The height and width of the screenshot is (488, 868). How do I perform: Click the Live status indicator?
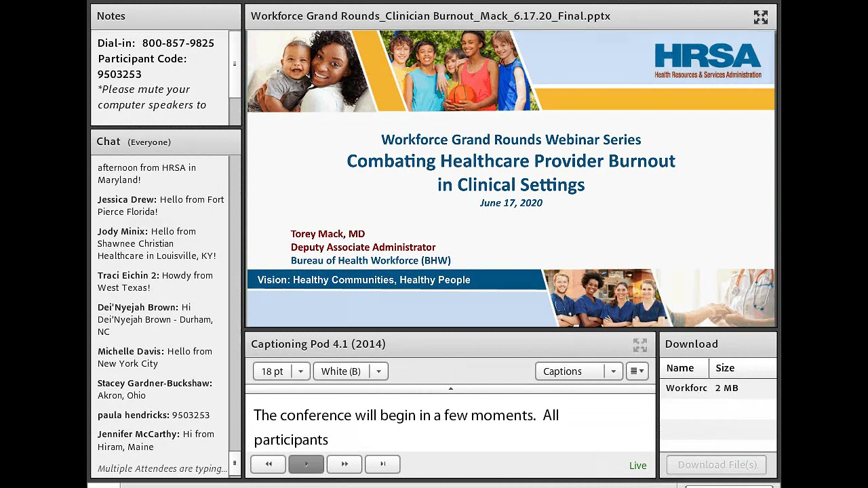pyautogui.click(x=637, y=466)
